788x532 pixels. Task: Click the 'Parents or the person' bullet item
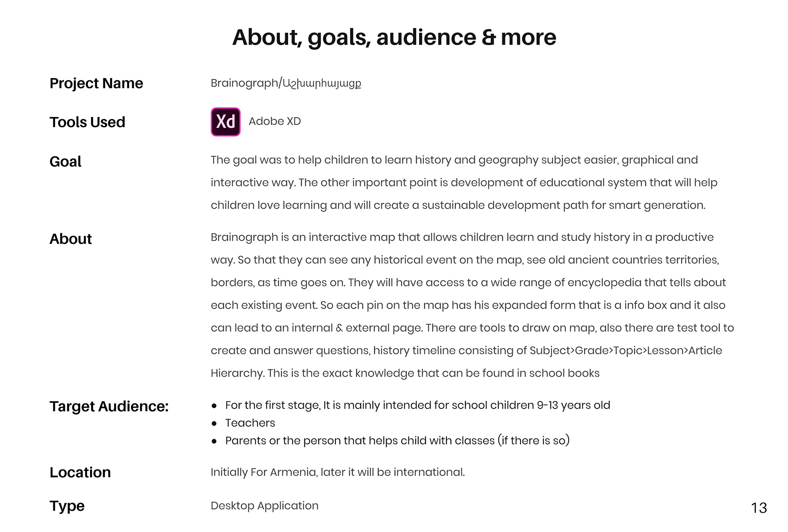point(397,441)
